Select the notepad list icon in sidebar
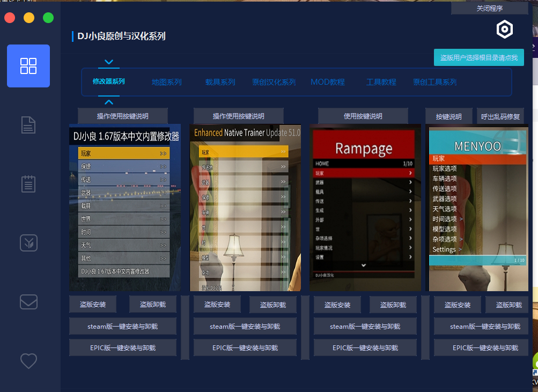538x392 pixels. (x=28, y=184)
